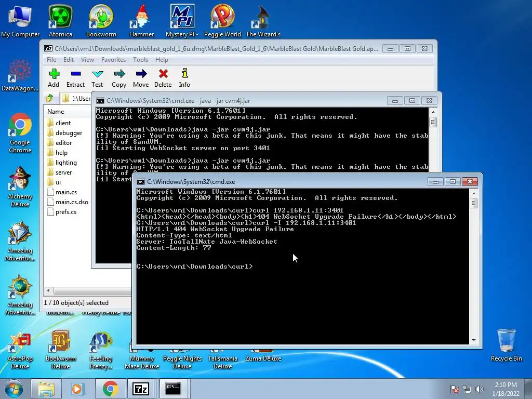Open AstroPop Deluxe desktop shortcut

pyautogui.click(x=20, y=350)
